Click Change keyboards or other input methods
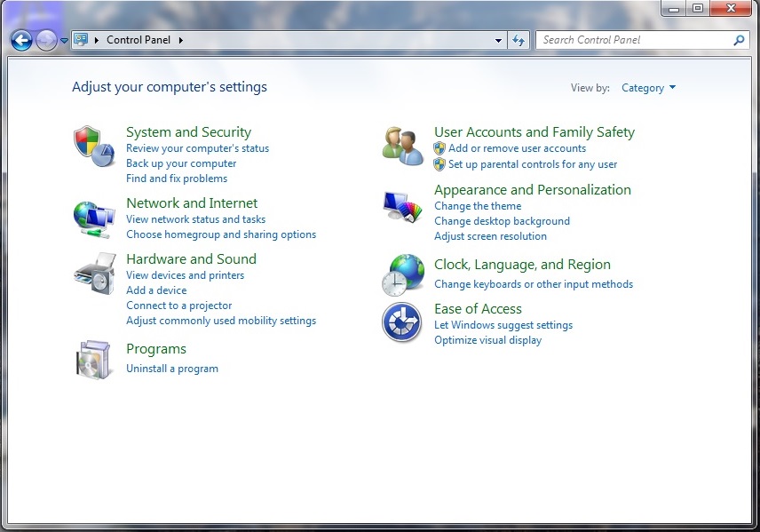Screen dimensions: 760x532 click(534, 284)
